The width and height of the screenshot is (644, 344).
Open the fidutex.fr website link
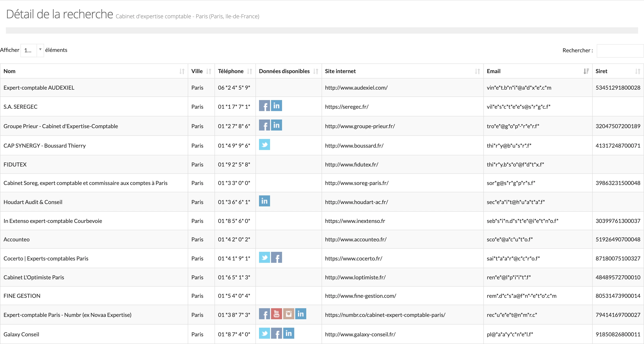click(352, 165)
